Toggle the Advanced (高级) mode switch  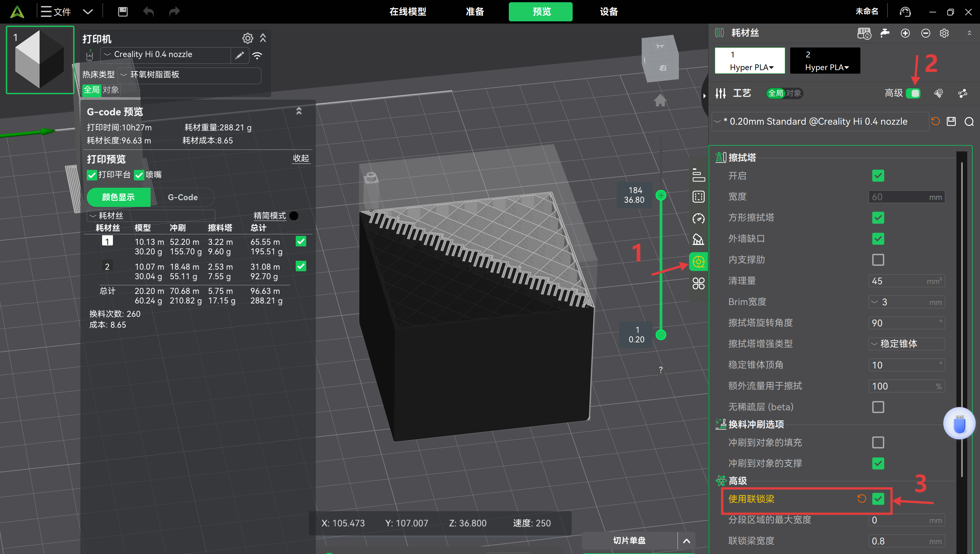coord(913,93)
